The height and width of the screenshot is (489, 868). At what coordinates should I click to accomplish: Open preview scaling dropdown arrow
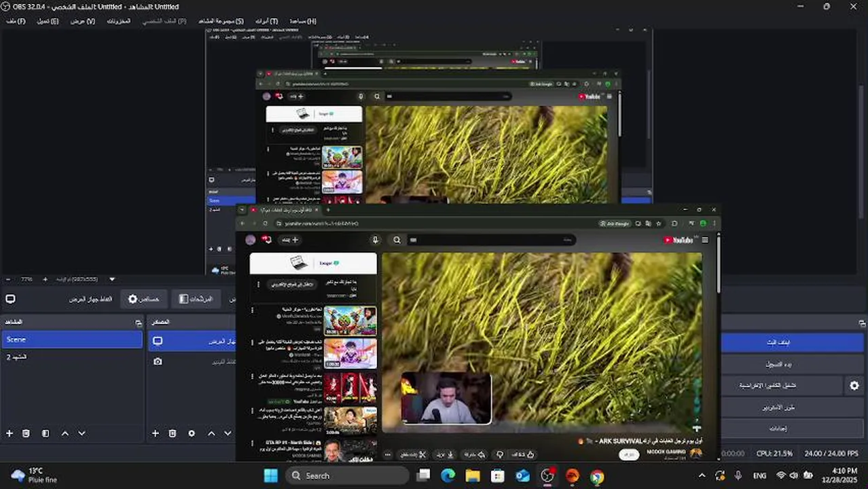click(x=112, y=279)
